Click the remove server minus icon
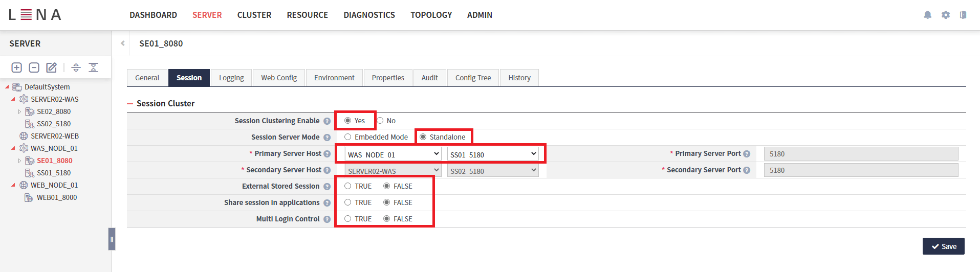Image resolution: width=980 pixels, height=272 pixels. click(34, 67)
